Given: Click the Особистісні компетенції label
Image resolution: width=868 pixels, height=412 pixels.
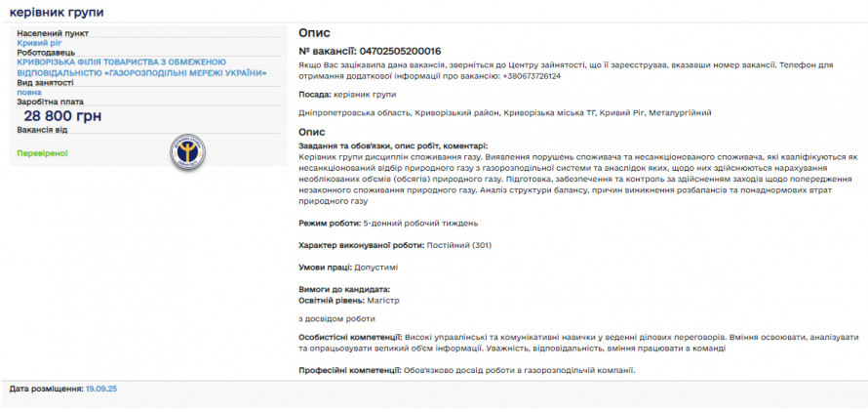Looking at the screenshot, I should pos(348,337).
